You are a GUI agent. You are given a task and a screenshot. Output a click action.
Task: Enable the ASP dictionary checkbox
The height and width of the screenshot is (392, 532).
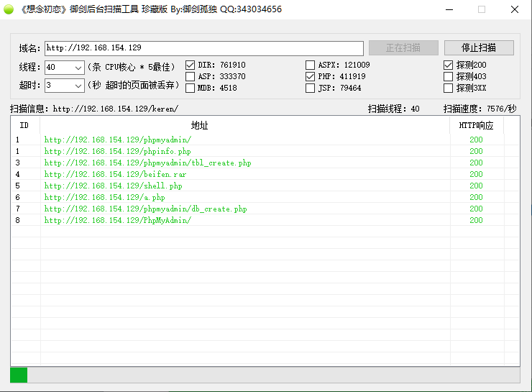(x=190, y=77)
